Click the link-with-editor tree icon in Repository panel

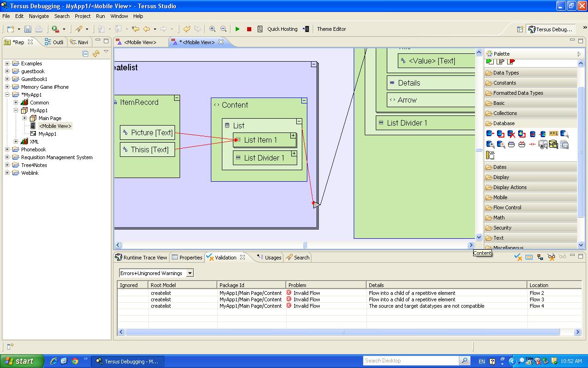96,54
